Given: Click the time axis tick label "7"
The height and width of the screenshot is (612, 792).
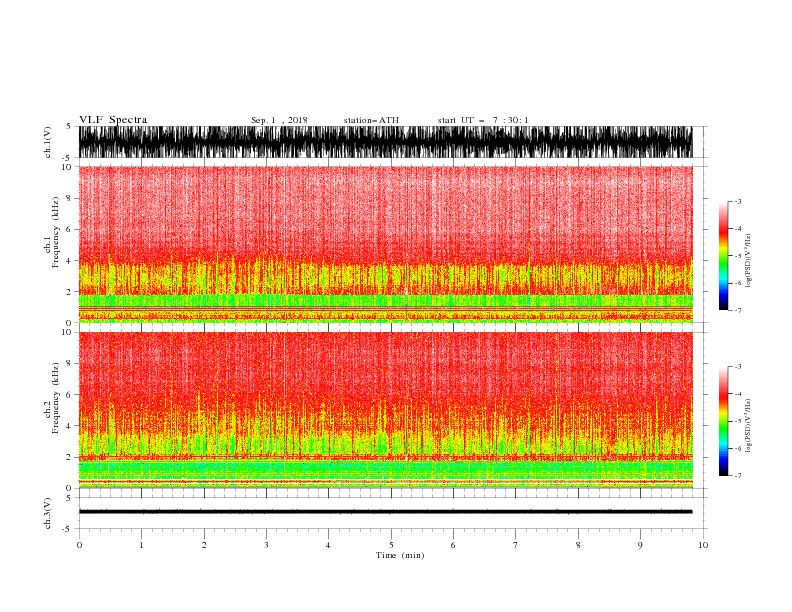Looking at the screenshot, I should (x=516, y=545).
